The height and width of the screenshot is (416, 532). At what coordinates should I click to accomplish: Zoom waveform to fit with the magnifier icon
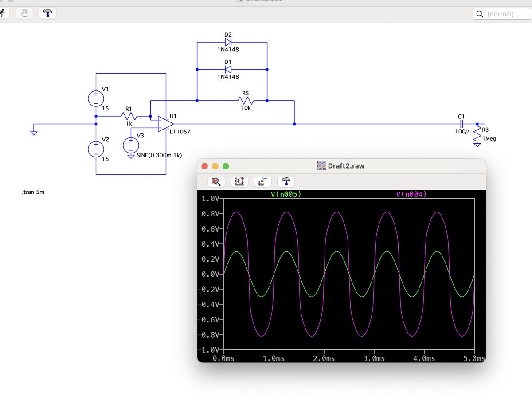[216, 181]
